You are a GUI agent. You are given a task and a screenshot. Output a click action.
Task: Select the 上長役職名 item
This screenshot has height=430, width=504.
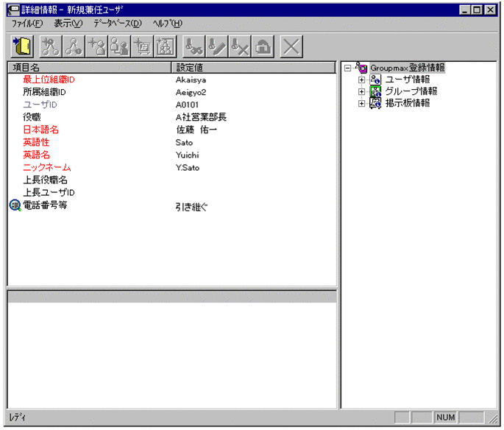(45, 180)
